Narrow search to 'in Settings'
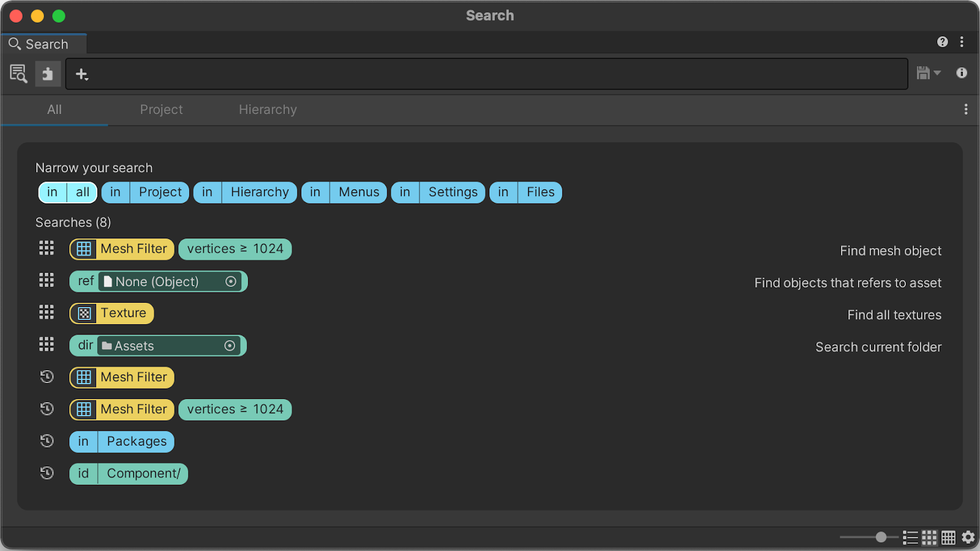Screen dimensions: 980x551 pyautogui.click(x=438, y=192)
